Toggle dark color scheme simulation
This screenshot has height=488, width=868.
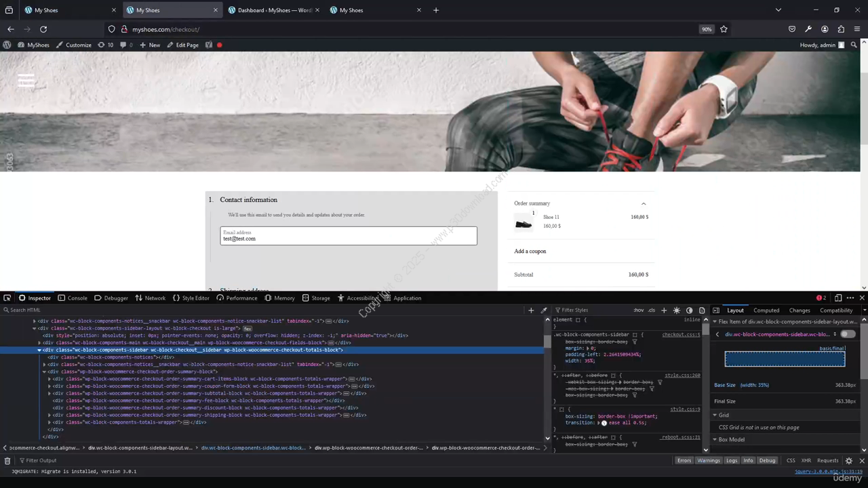(x=690, y=310)
